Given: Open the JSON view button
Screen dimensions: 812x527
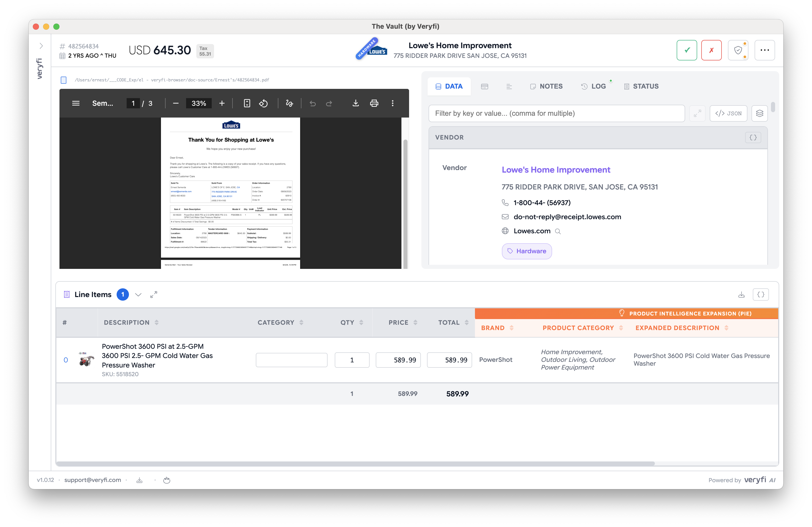Looking at the screenshot, I should (x=728, y=113).
